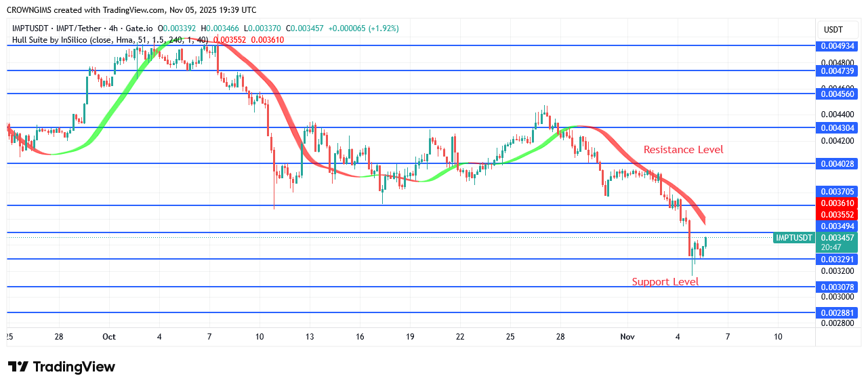Click the 0.002881 price level label
Screen dimensions: 868x387
838,312
